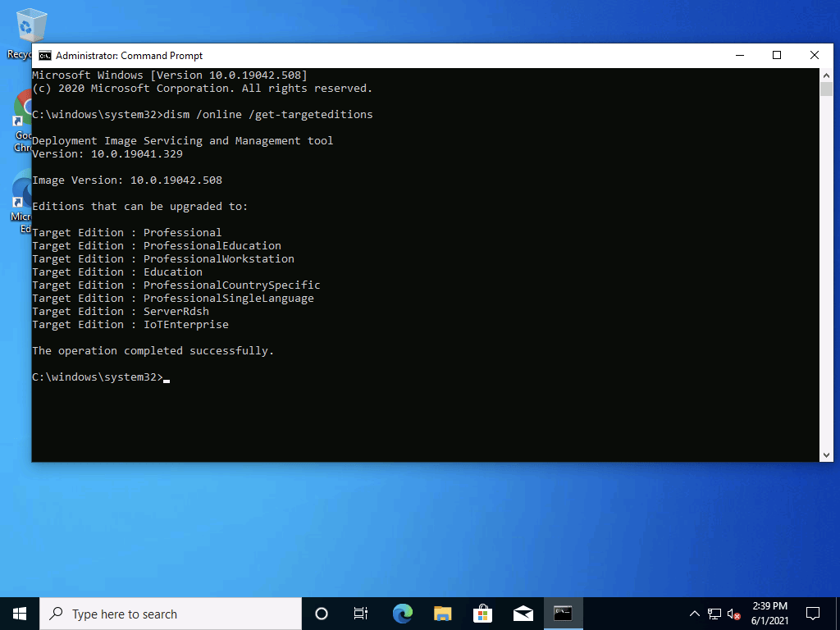Open the Command Prompt title bar system menu
This screenshot has width=840, height=630.
coord(43,55)
